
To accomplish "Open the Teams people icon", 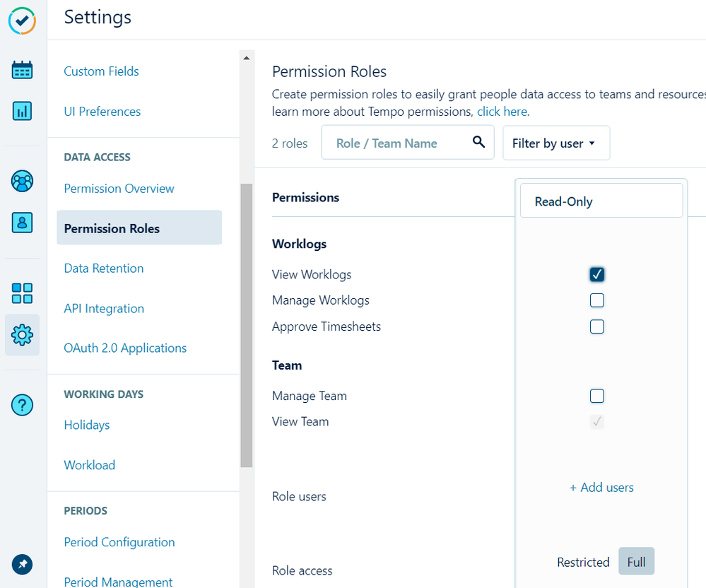I will tap(22, 181).
